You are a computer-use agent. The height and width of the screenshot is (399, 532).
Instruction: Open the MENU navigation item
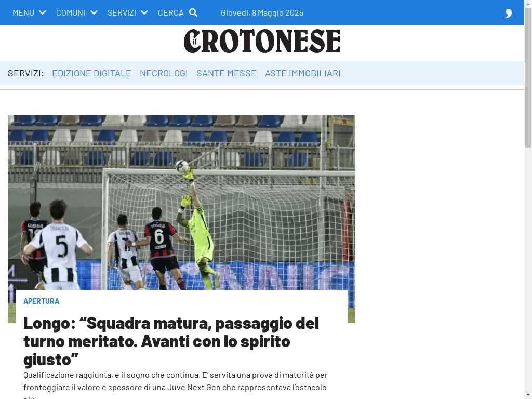coord(23,12)
